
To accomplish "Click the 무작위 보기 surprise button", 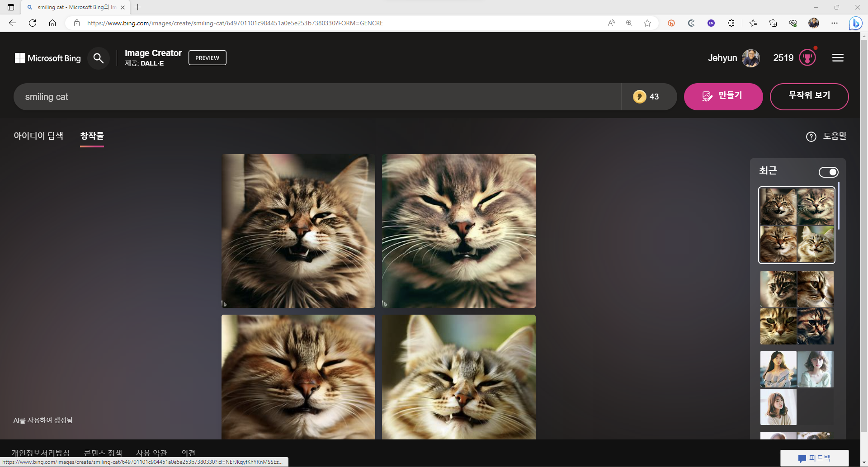I will click(x=809, y=96).
